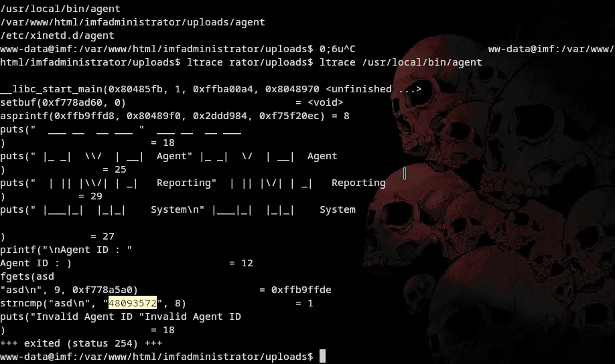The height and width of the screenshot is (364, 615).
Task: Click the /etc/xinetd.d/agent path line
Action: [x=57, y=35]
